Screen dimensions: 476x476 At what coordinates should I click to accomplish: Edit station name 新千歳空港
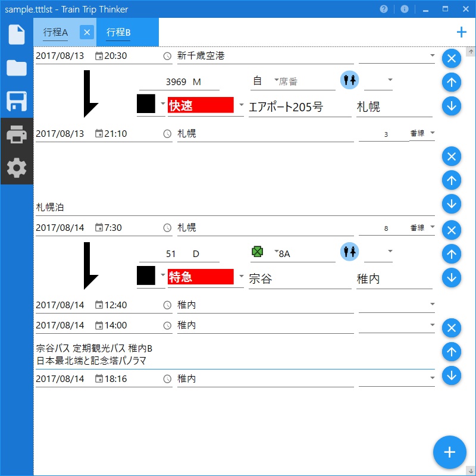tap(265, 56)
